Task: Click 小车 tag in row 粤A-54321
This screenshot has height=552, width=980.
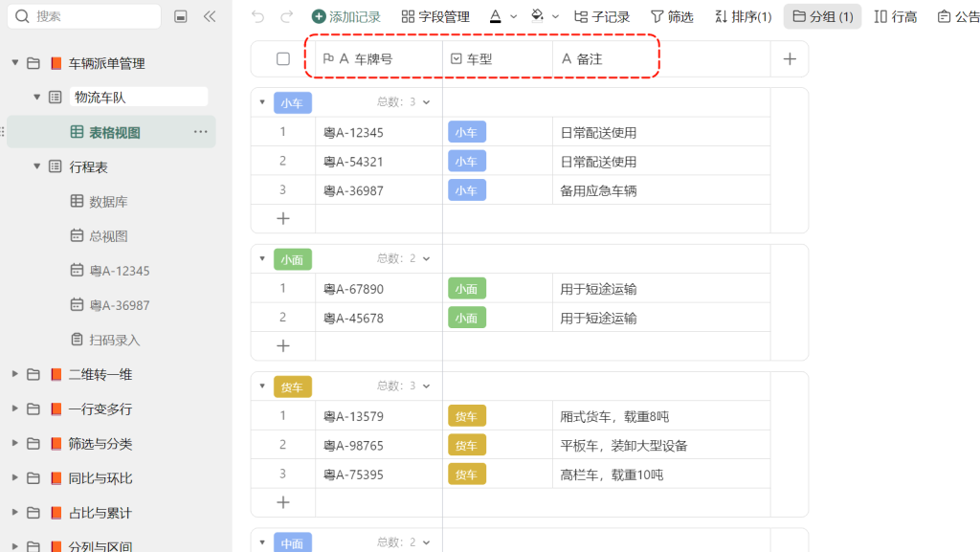Action: point(466,161)
